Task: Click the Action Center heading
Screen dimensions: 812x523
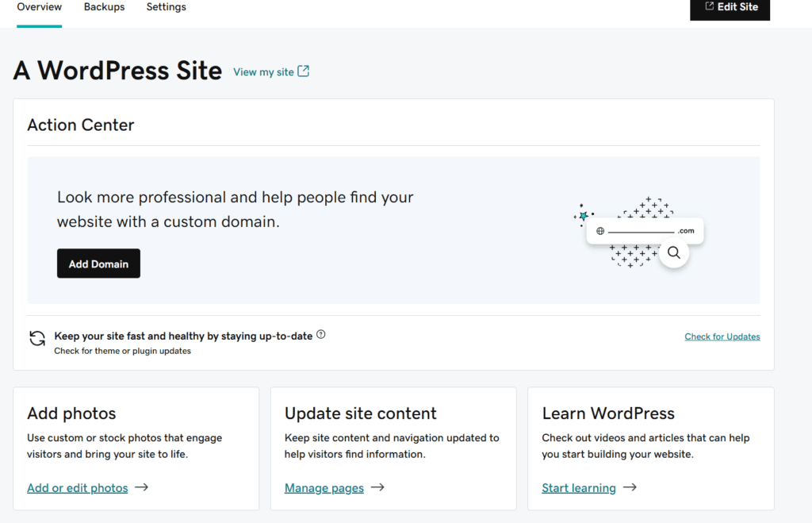Action: (x=81, y=125)
